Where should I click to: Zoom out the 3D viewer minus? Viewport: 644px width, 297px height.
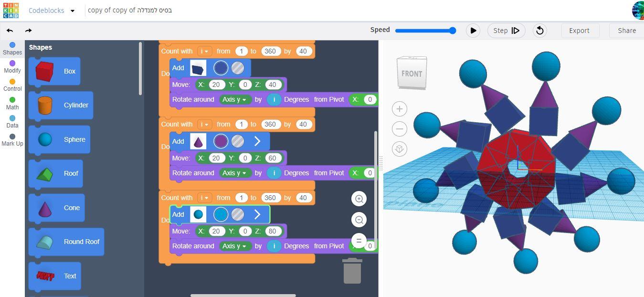pyautogui.click(x=400, y=129)
